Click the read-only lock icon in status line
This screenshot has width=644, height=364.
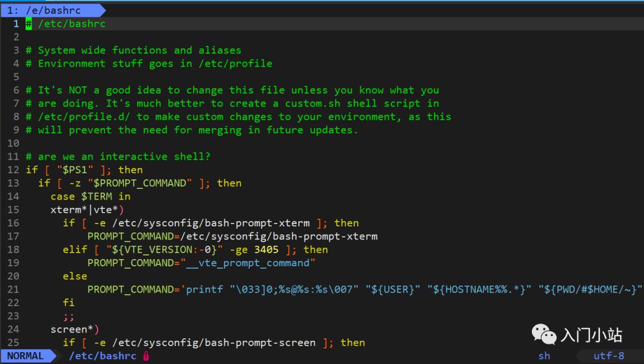146,356
